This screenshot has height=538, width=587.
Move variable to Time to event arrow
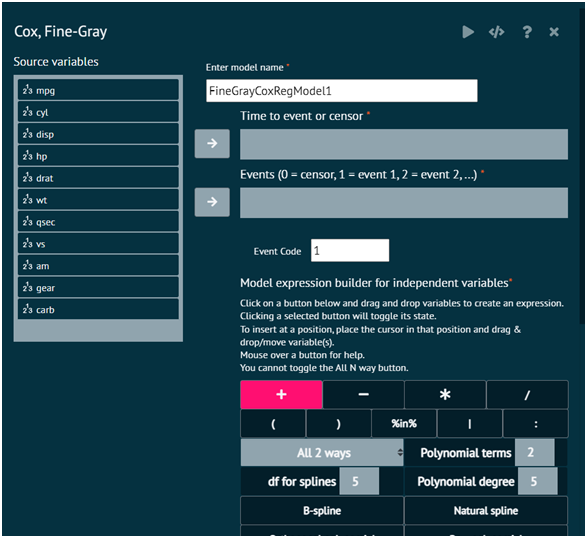click(x=212, y=143)
